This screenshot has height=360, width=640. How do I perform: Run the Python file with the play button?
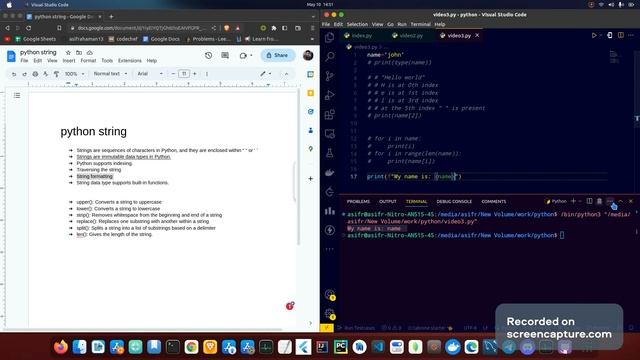pyautogui.click(x=594, y=36)
